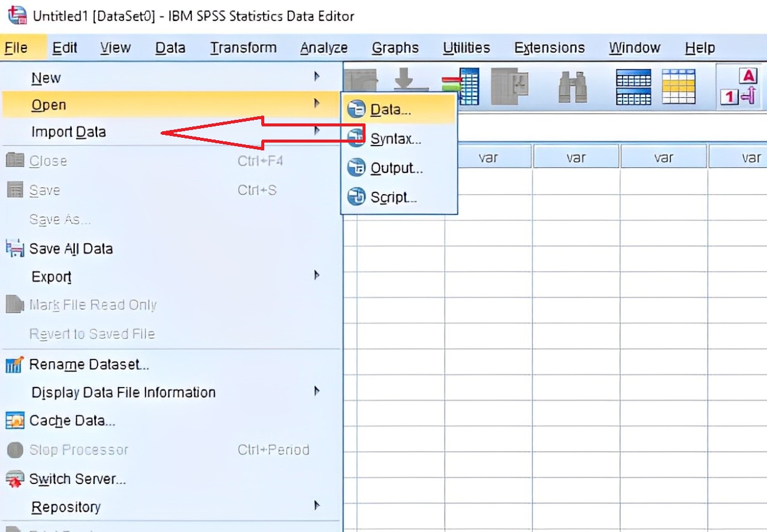Image resolution: width=767 pixels, height=532 pixels.
Task: Open the Help menu
Action: (700, 48)
